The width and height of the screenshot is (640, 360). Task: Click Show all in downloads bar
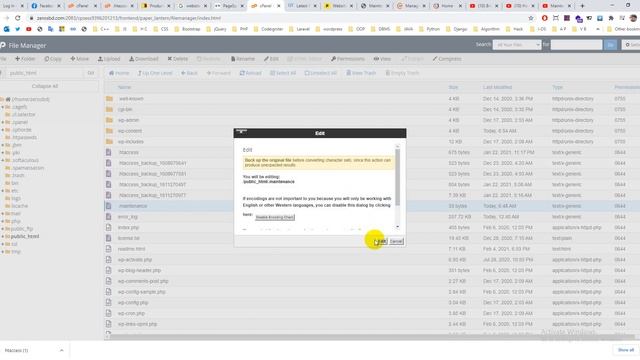click(625, 350)
